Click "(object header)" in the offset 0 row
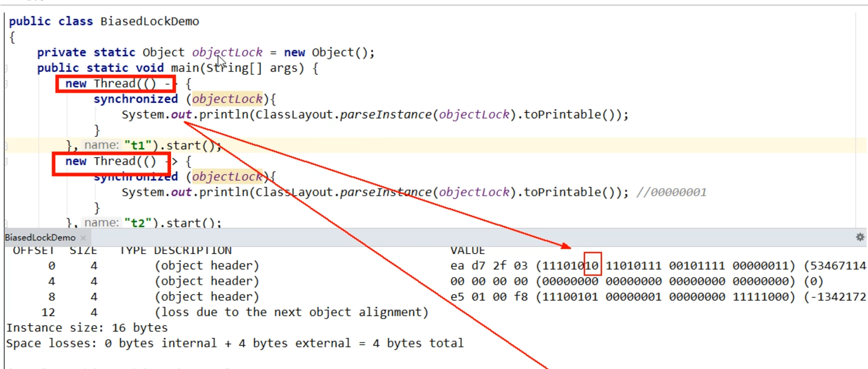This screenshot has height=369, width=868. pos(207,266)
